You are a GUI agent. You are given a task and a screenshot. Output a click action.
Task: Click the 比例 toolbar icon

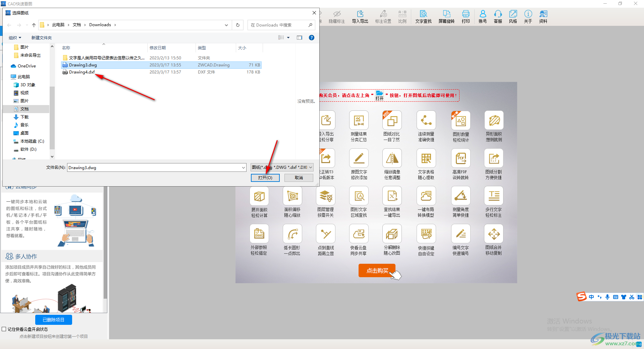point(402,16)
